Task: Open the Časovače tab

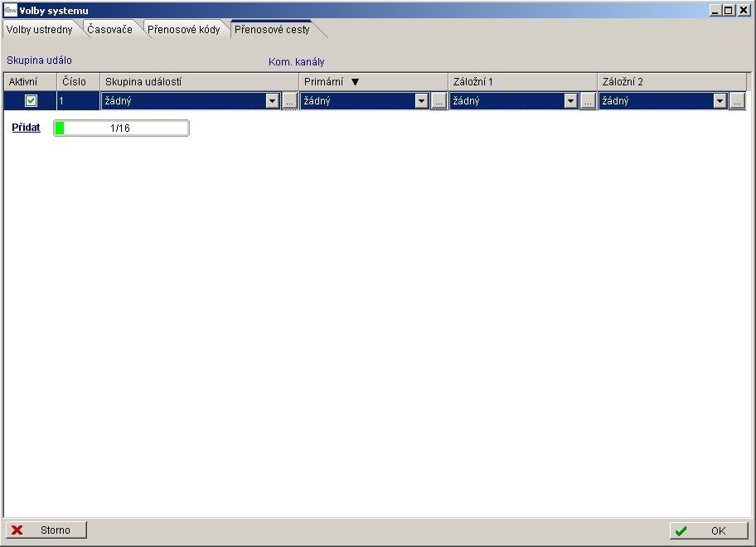Action: coord(109,30)
